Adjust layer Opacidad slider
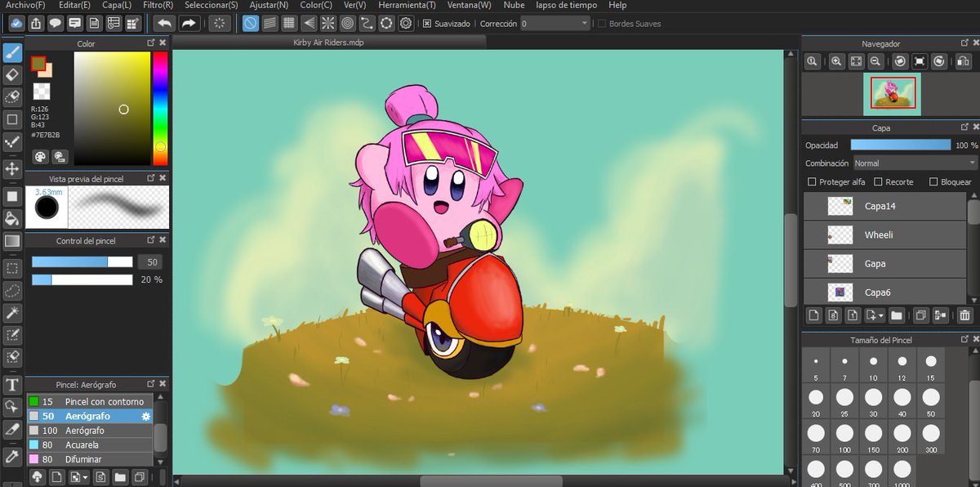 pos(901,145)
